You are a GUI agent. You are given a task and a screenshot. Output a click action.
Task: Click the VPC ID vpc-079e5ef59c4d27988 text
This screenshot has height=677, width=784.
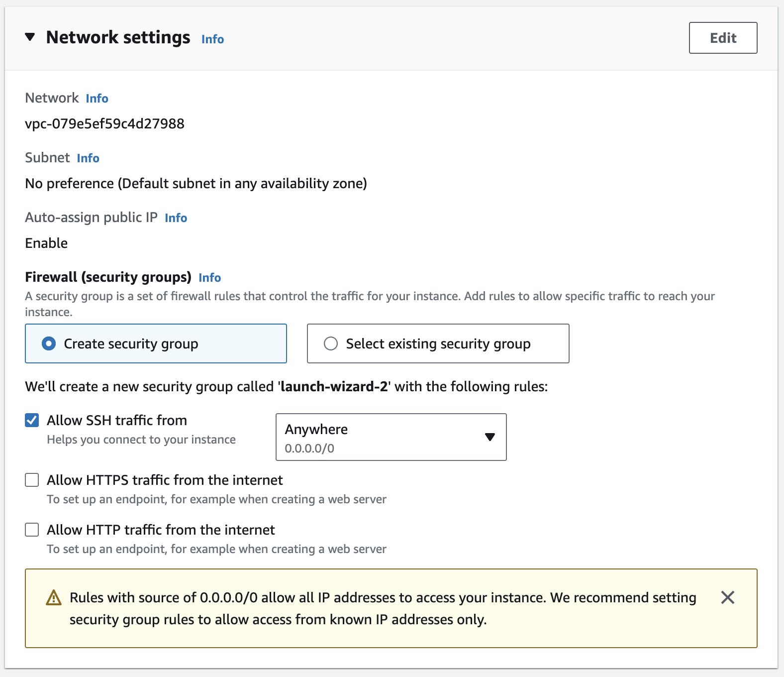point(104,124)
